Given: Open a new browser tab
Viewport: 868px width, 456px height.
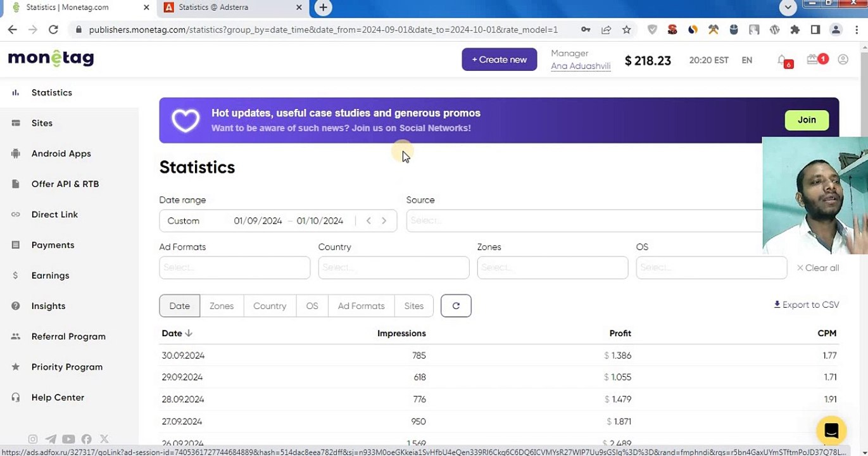Looking at the screenshot, I should (x=323, y=8).
